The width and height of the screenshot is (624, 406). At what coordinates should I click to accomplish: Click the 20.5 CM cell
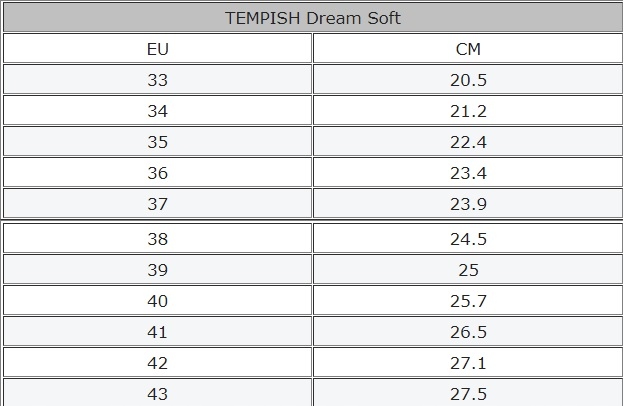468,80
